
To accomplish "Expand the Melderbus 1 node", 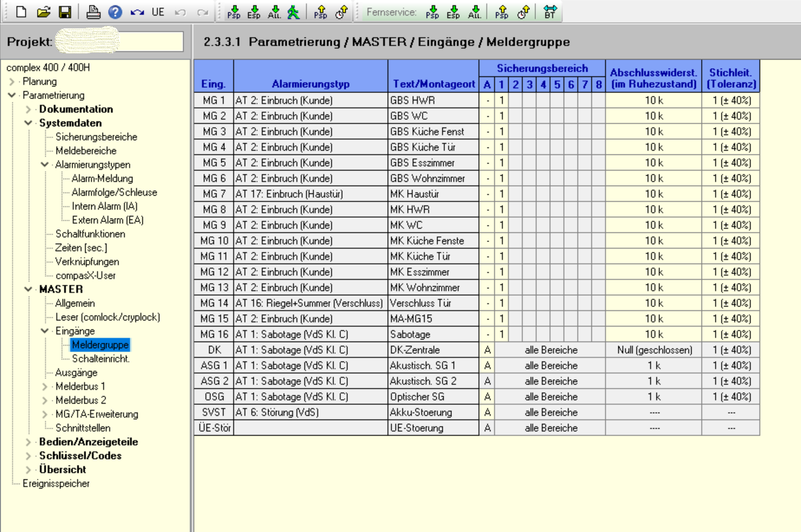I will (x=45, y=386).
